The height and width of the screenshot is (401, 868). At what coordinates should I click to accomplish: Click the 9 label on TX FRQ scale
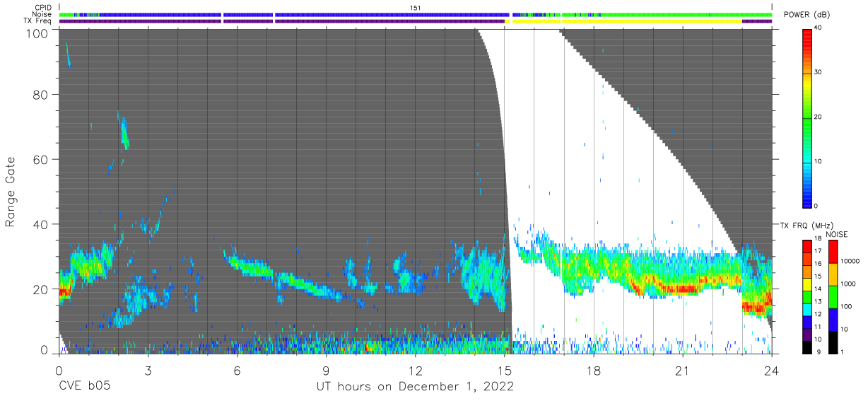(818, 351)
